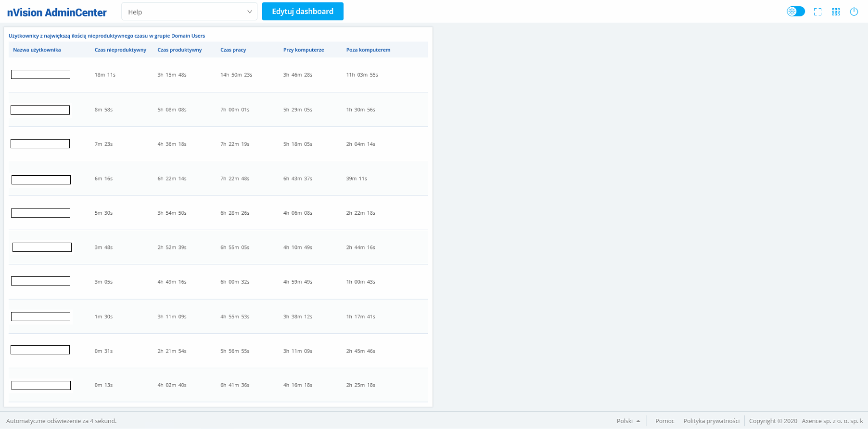Open the Polityka prywatności link
The image size is (868, 429).
711,421
